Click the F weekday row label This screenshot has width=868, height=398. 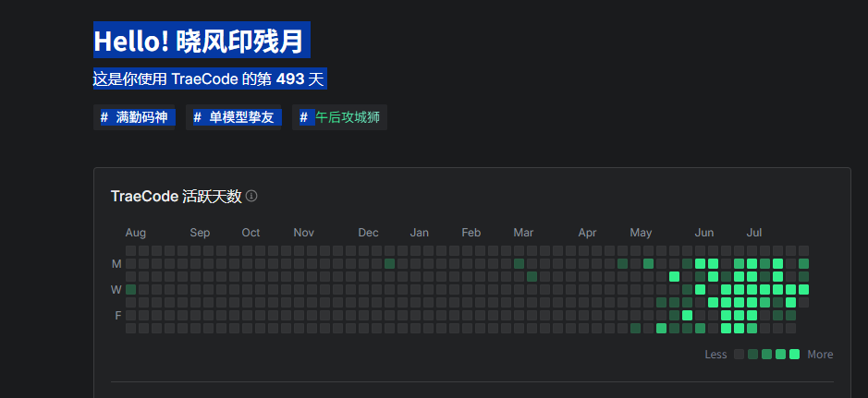[118, 316]
